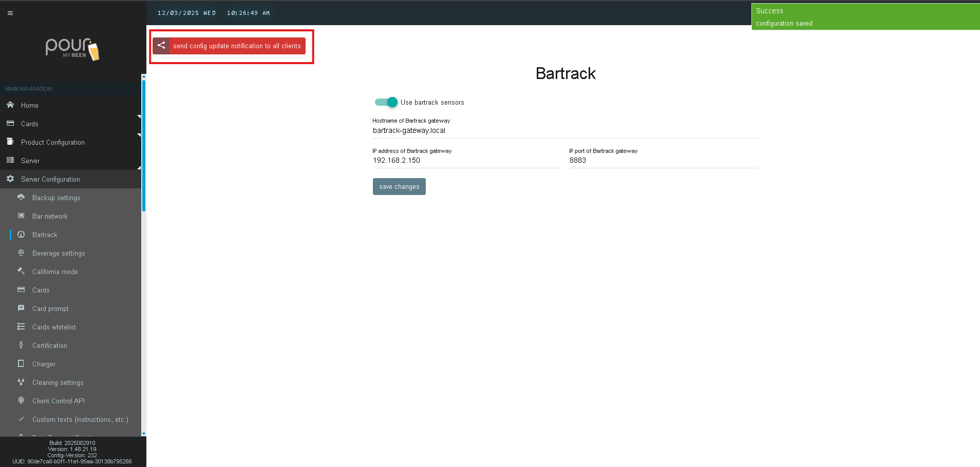Edit the IP address of Bartrack gateway field

coord(466,161)
